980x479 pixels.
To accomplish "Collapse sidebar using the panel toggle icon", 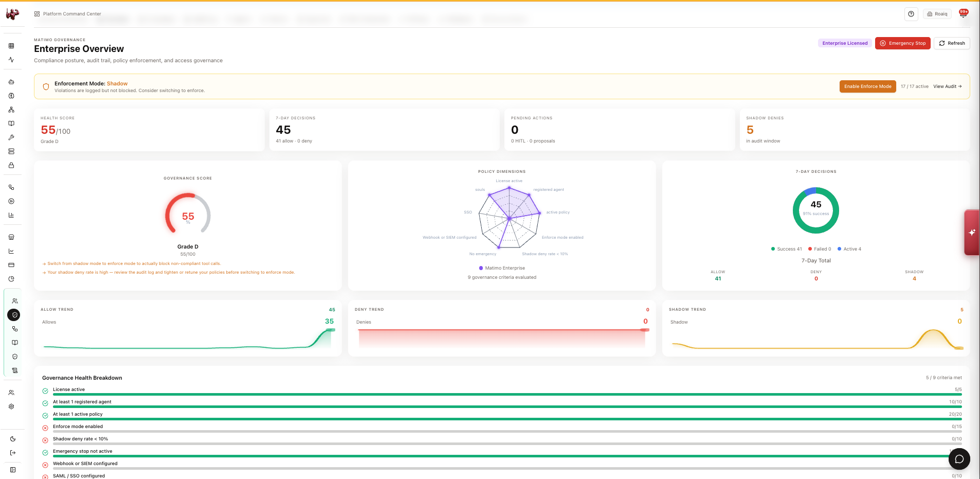I will [x=13, y=470].
